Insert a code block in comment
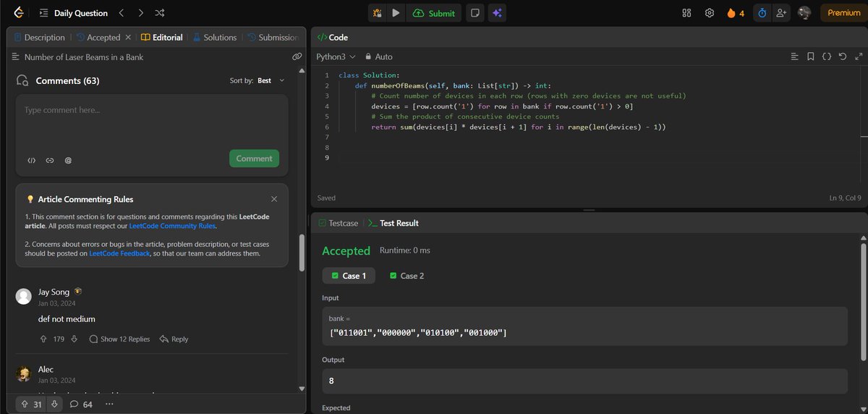 click(31, 160)
